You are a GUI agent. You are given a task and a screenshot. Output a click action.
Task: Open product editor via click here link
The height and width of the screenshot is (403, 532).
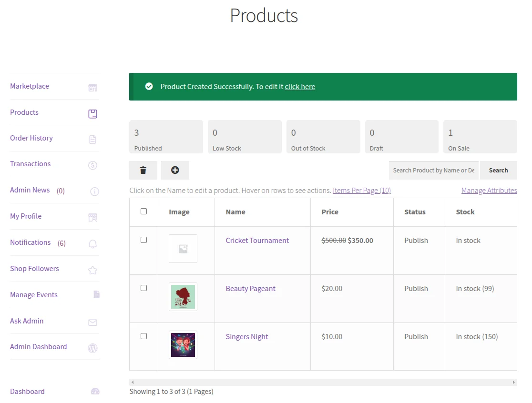coord(300,87)
